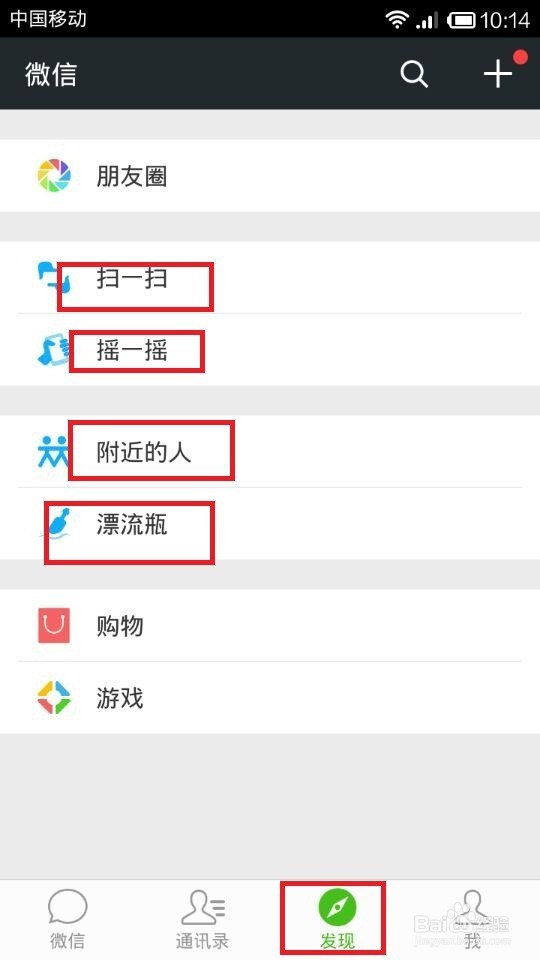This screenshot has height=960, width=540.
Task: Open 摇一摇 list entry text
Action: [132, 350]
